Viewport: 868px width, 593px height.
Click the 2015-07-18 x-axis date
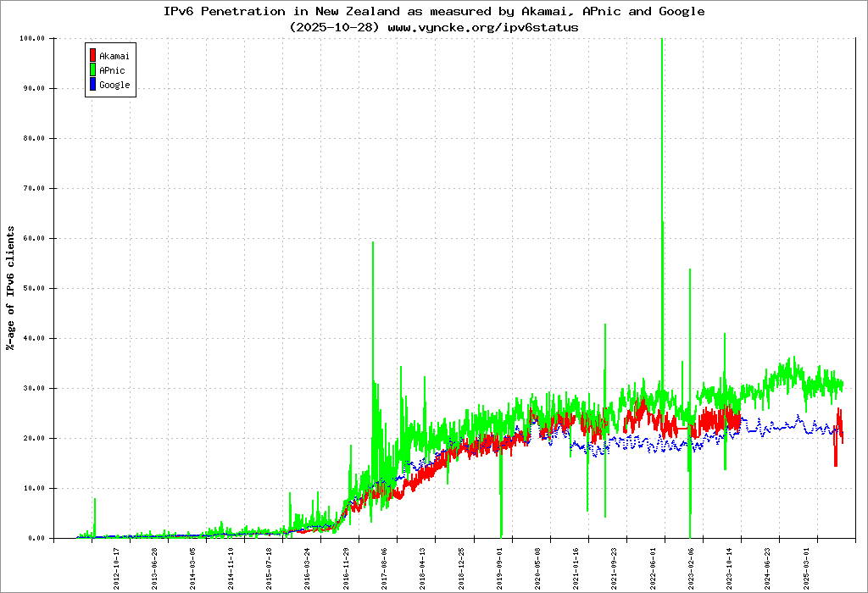click(269, 568)
